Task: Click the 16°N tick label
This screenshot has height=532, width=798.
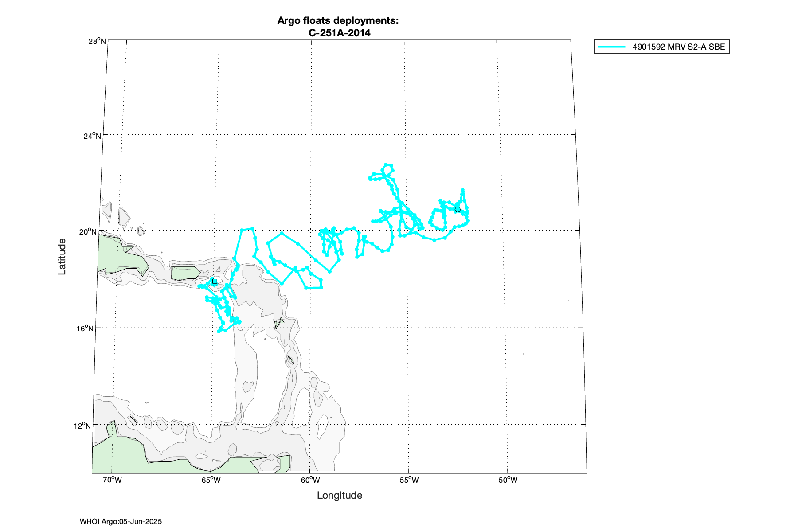Action: coord(85,328)
